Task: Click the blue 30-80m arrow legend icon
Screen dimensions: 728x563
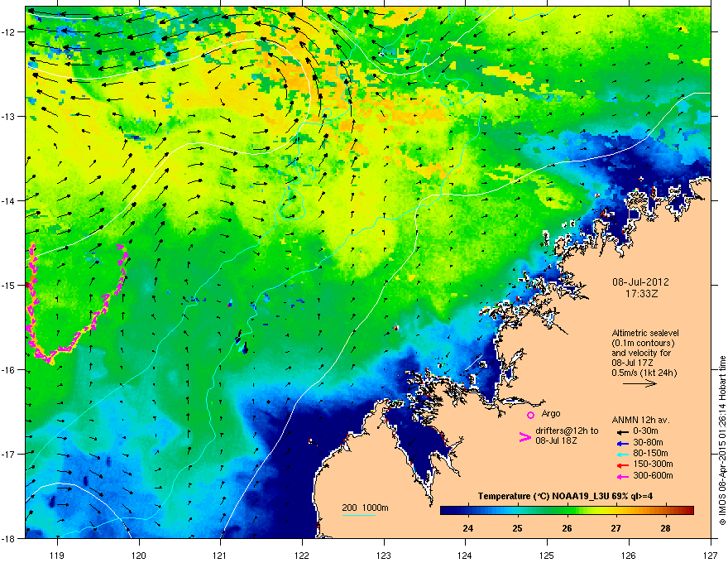Action: (x=623, y=444)
